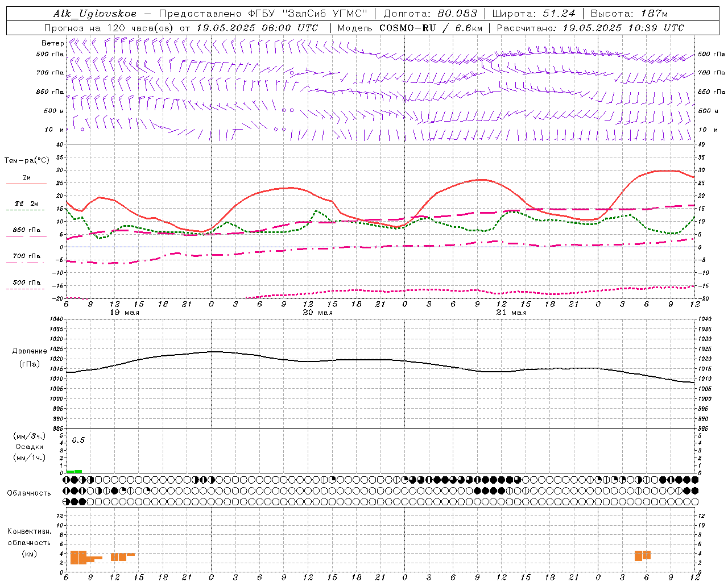Click the (км) unit label
Image resolution: width=728 pixels, height=582 pixels.
[x=29, y=554]
